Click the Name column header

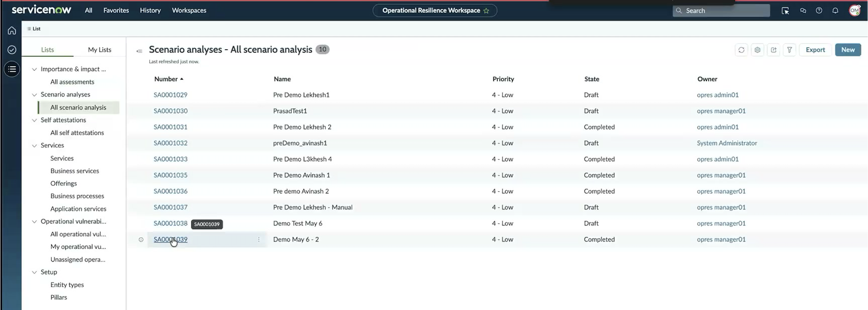click(282, 79)
